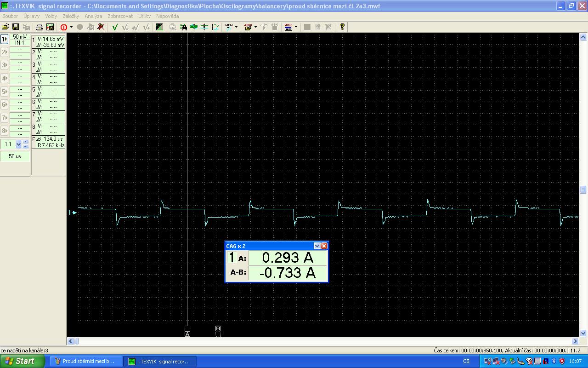This screenshot has height=368, width=588.
Task: Open the 1:1 zoom ratio dropdown
Action: click(18, 144)
